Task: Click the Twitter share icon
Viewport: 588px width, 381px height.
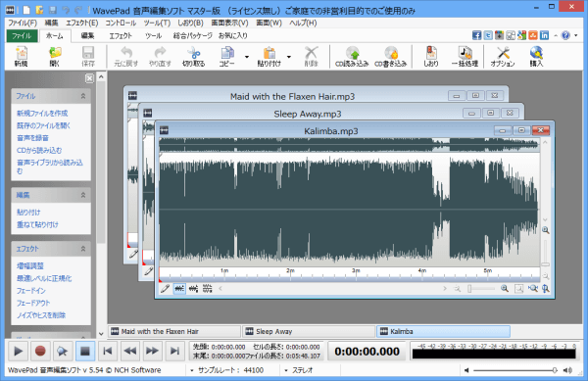Action: point(488,35)
